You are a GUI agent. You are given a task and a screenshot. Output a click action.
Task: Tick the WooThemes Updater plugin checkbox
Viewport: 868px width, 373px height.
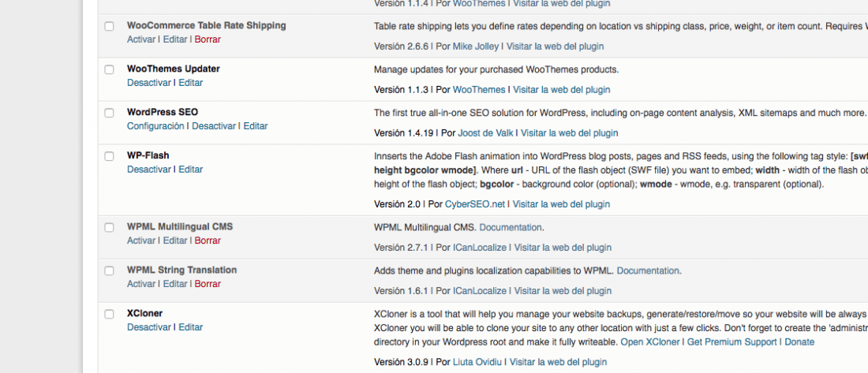(109, 69)
